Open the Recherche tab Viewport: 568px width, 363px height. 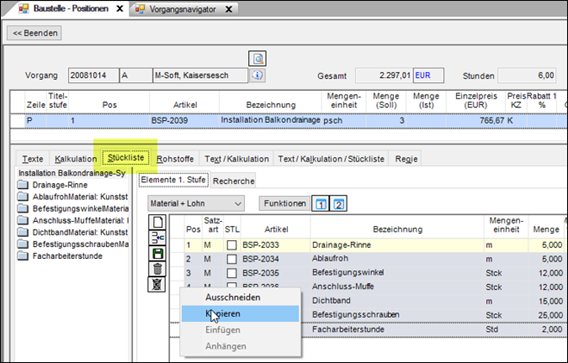point(233,181)
